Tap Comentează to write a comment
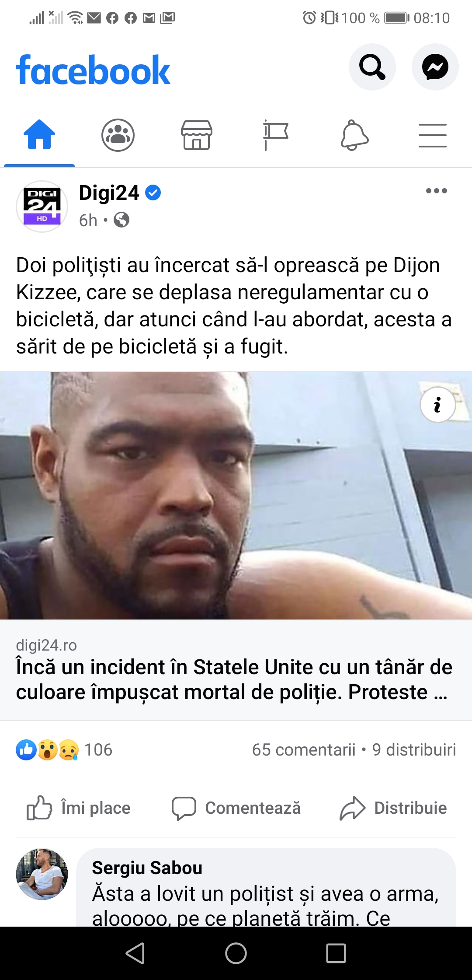Viewport: 472px width, 980px height. coord(236,808)
